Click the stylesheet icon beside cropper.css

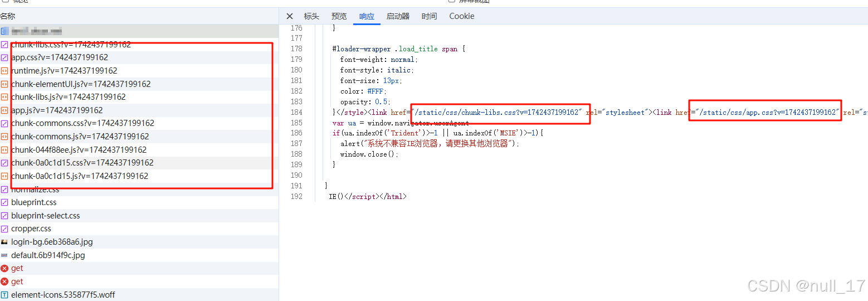[x=4, y=229]
